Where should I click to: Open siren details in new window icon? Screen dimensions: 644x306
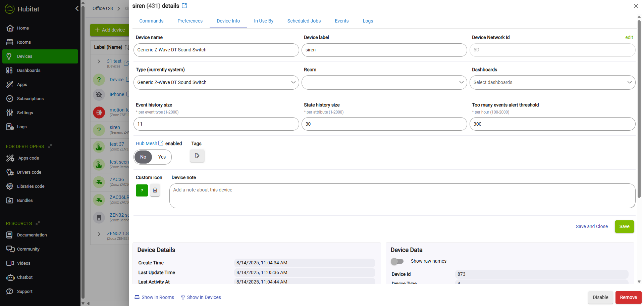tap(184, 6)
